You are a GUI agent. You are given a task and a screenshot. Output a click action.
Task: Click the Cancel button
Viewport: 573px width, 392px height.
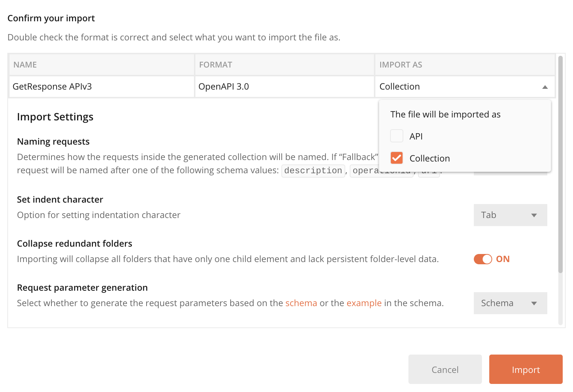[x=445, y=369]
